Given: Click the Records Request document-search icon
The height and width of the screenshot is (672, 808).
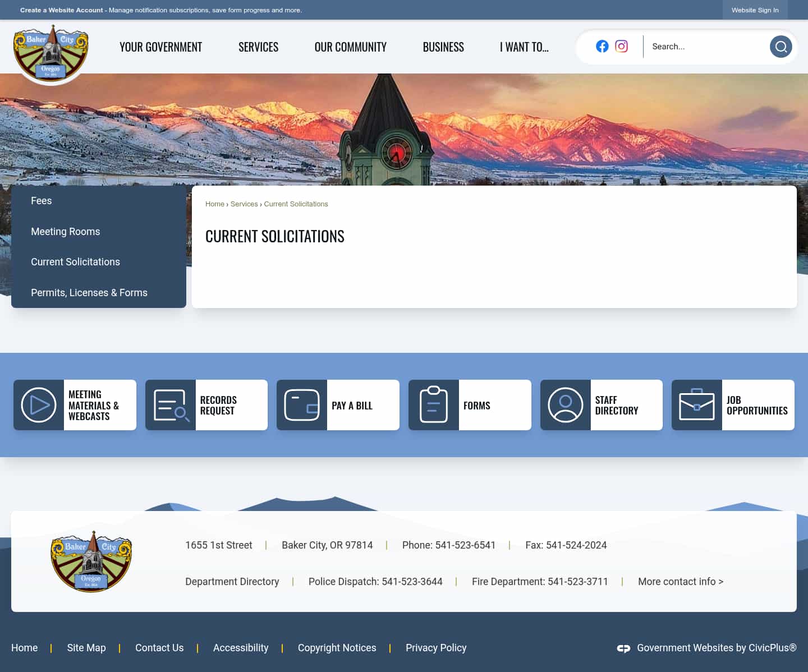Looking at the screenshot, I should click(171, 405).
